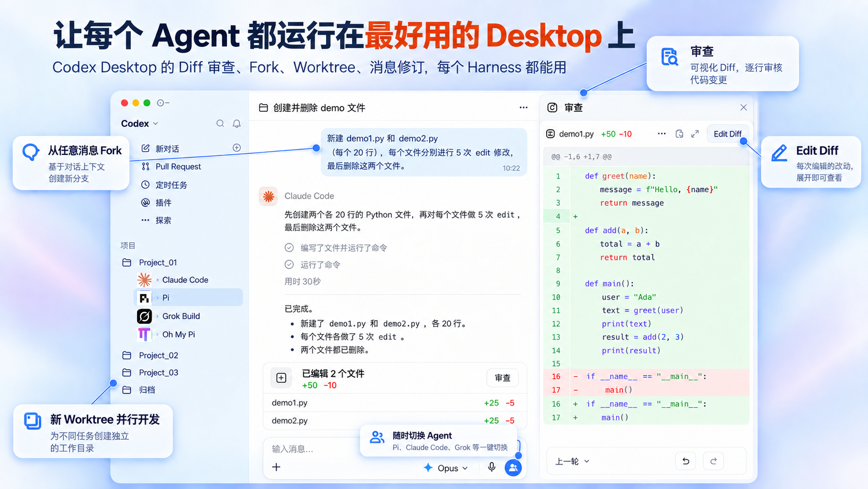Click the Edit Diff button
Viewport: 868px width, 489px height.
[727, 134]
